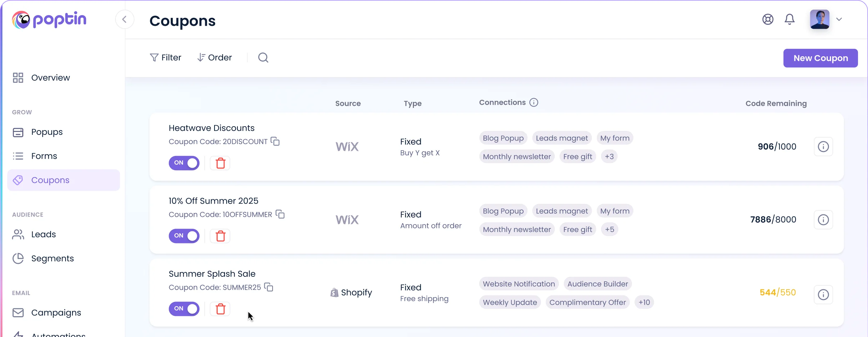The width and height of the screenshot is (868, 337).
Task: Expand +10 more connections for Summer Splash Sale
Action: point(644,302)
